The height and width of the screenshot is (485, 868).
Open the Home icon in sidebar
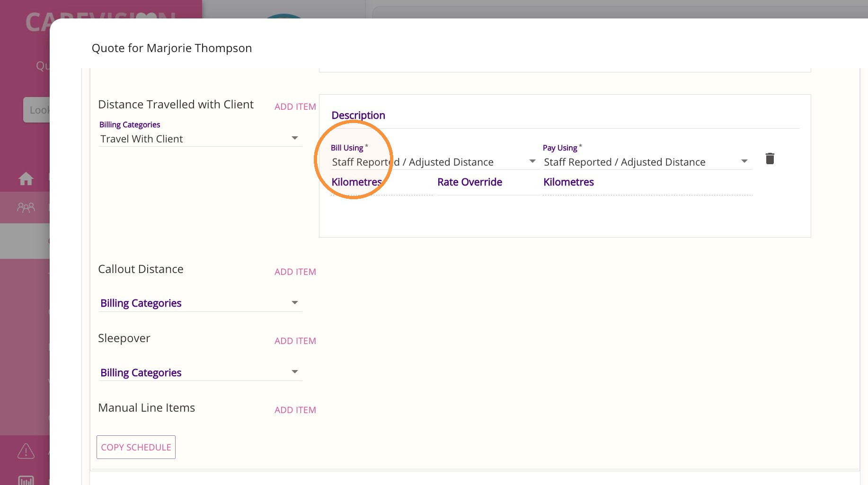(x=26, y=179)
